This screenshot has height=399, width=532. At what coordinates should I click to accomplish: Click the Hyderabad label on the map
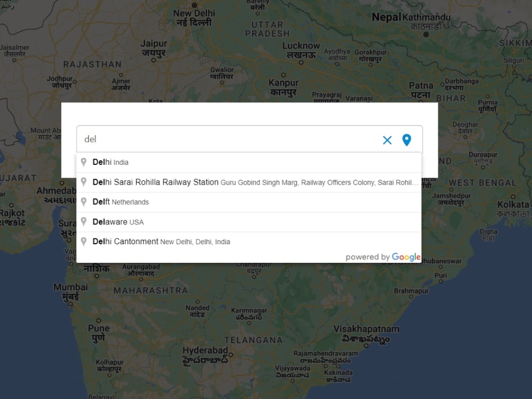point(205,355)
